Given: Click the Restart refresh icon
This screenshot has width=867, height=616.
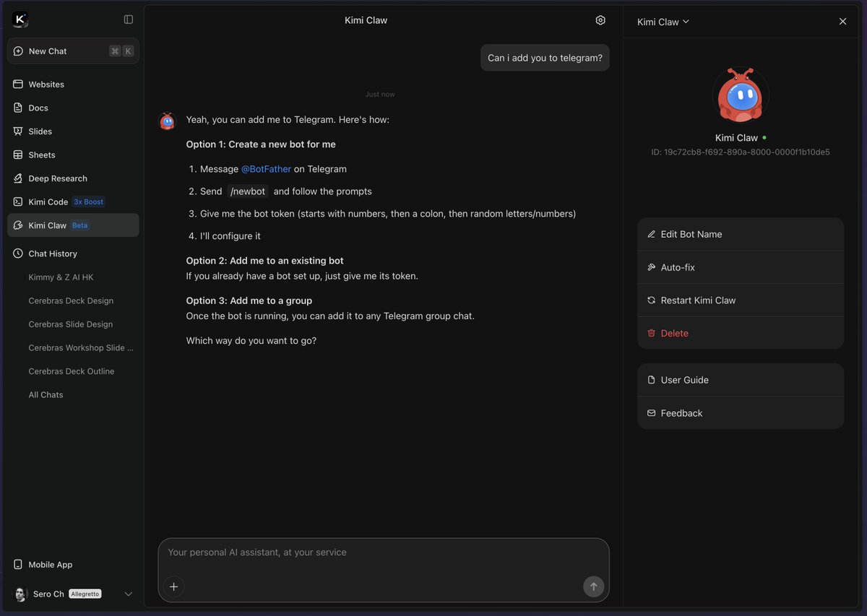Looking at the screenshot, I should pos(652,300).
